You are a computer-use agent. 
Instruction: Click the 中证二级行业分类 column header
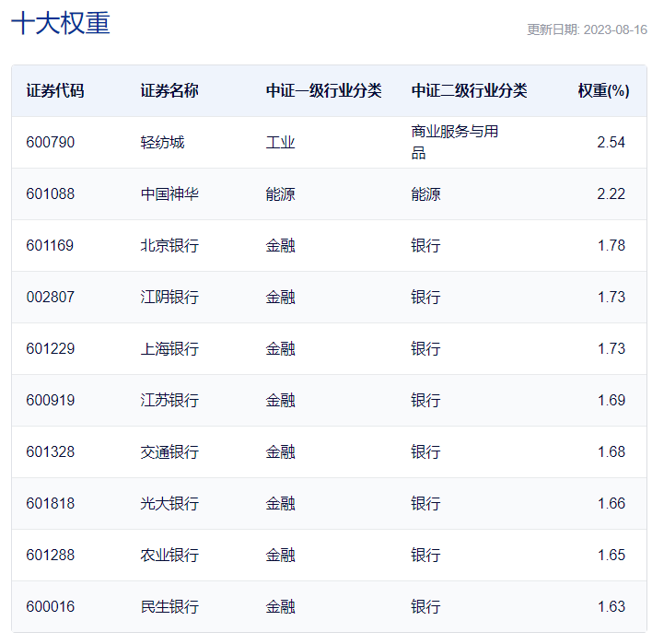tap(469, 90)
